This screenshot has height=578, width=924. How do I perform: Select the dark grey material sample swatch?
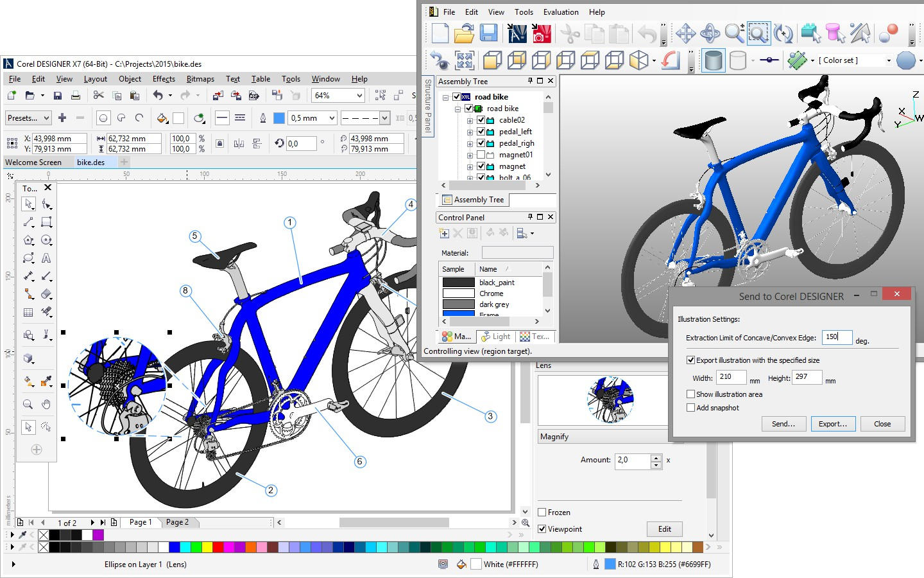tap(458, 304)
